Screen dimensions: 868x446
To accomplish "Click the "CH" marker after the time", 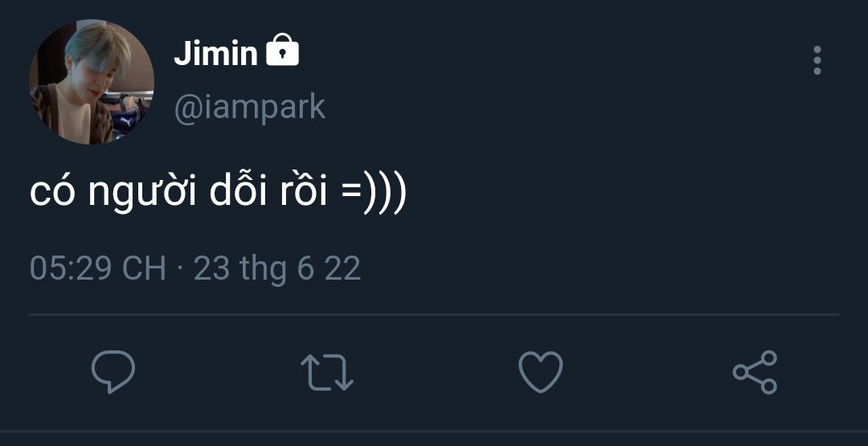I will click(x=144, y=268).
